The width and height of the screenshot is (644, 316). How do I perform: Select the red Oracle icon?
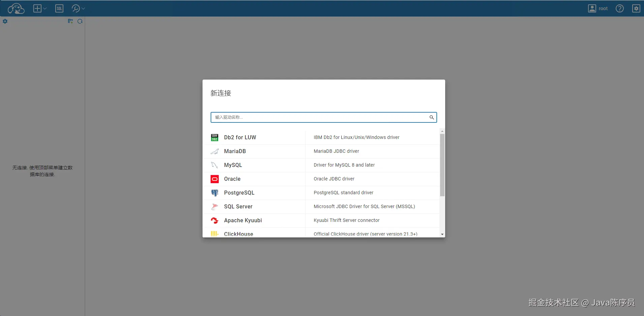[x=215, y=179]
